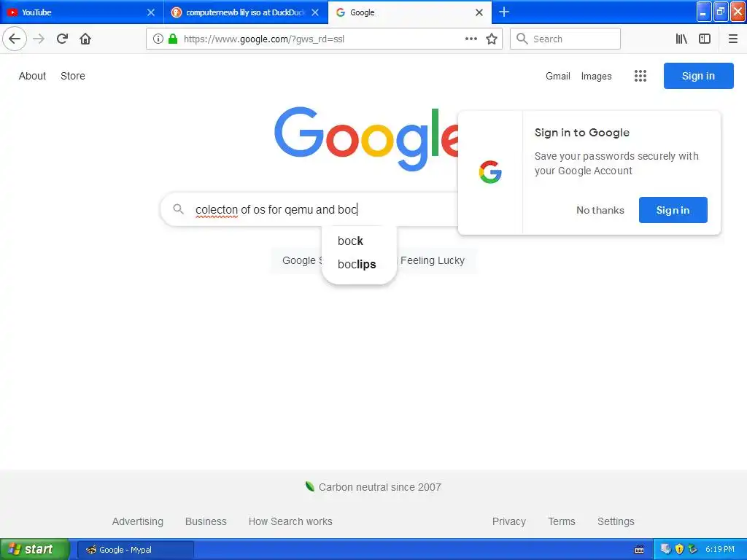Show site information icon in address bar
The image size is (747, 560).
click(x=158, y=39)
